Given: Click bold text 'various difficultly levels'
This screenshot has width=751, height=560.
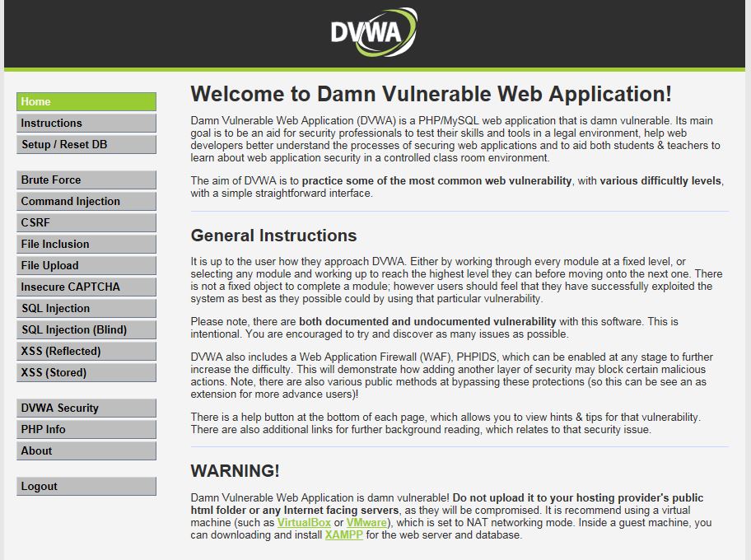Looking at the screenshot, I should [660, 181].
